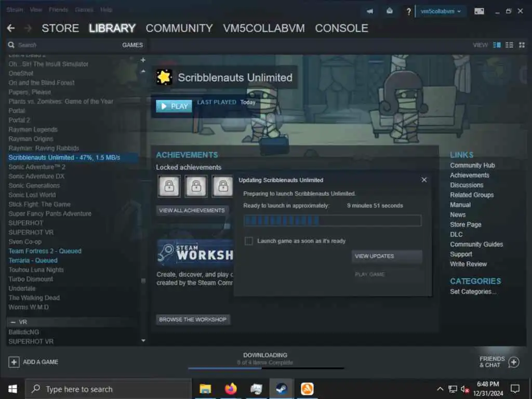Show hidden system tray icons
The image size is (532, 399).
coord(440,389)
